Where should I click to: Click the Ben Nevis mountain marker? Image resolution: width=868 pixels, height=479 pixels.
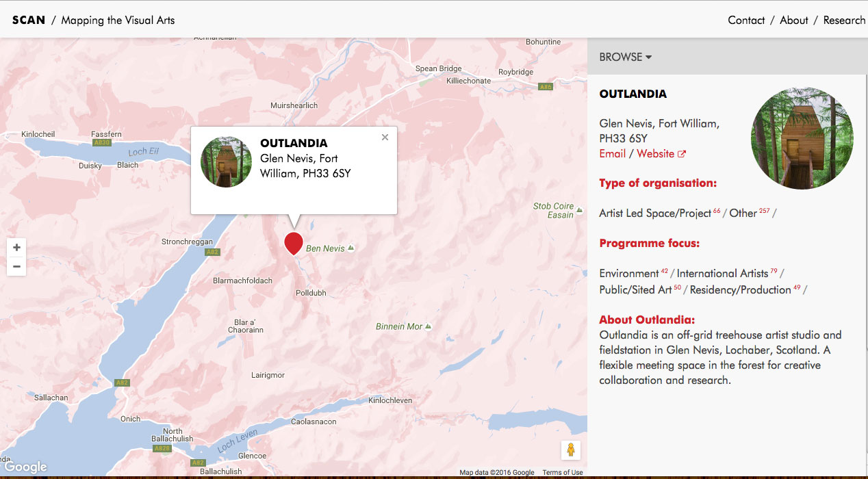tap(350, 248)
